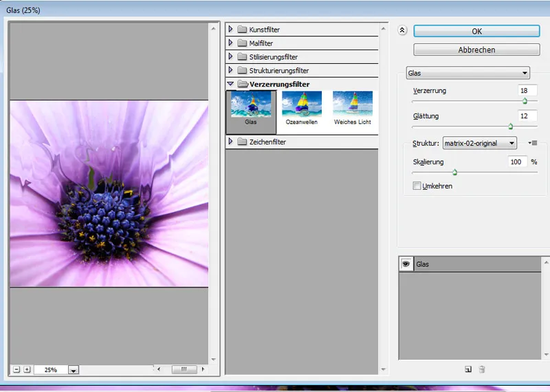This screenshot has height=392, width=550.
Task: Open the Glas filter selection dropdown
Action: 468,73
